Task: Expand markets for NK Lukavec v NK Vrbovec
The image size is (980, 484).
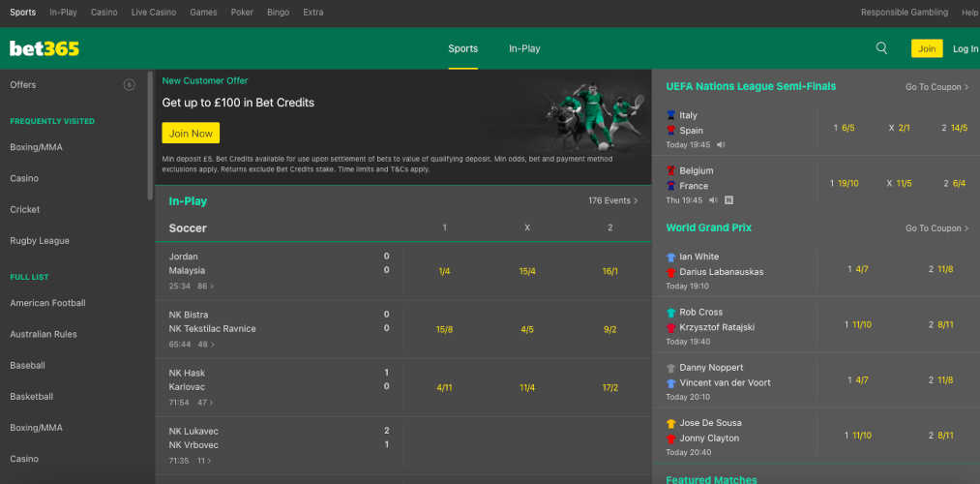Action: point(204,461)
